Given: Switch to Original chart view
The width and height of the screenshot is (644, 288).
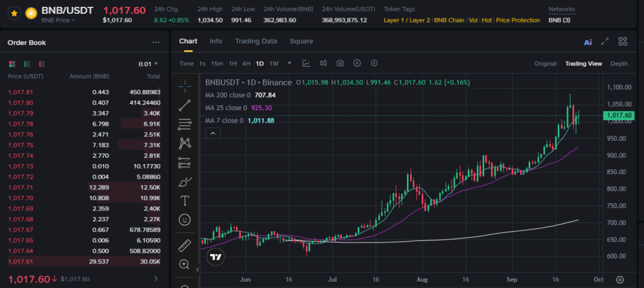Looking at the screenshot, I should 545,64.
